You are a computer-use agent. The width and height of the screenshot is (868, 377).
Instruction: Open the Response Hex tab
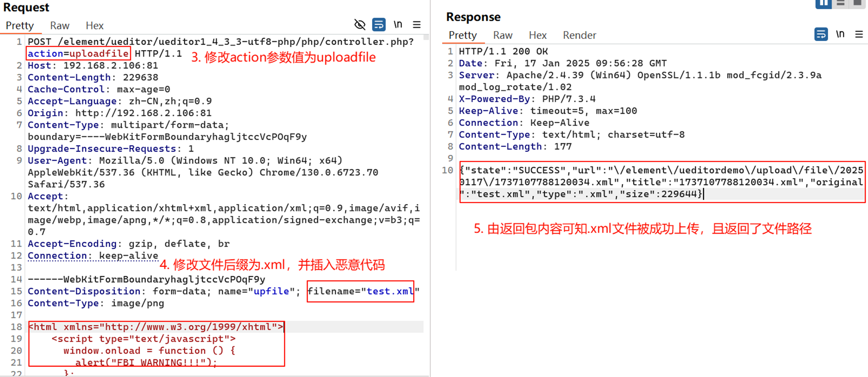coord(537,35)
